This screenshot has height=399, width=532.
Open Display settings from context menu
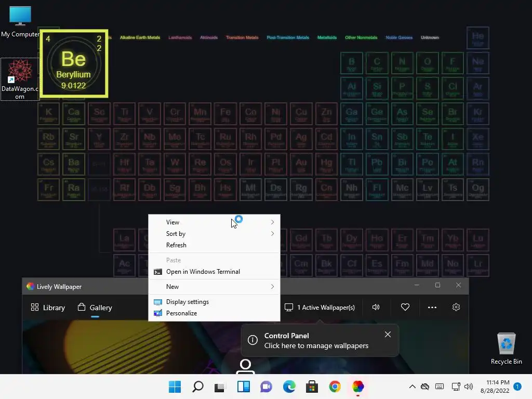click(x=215, y=302)
